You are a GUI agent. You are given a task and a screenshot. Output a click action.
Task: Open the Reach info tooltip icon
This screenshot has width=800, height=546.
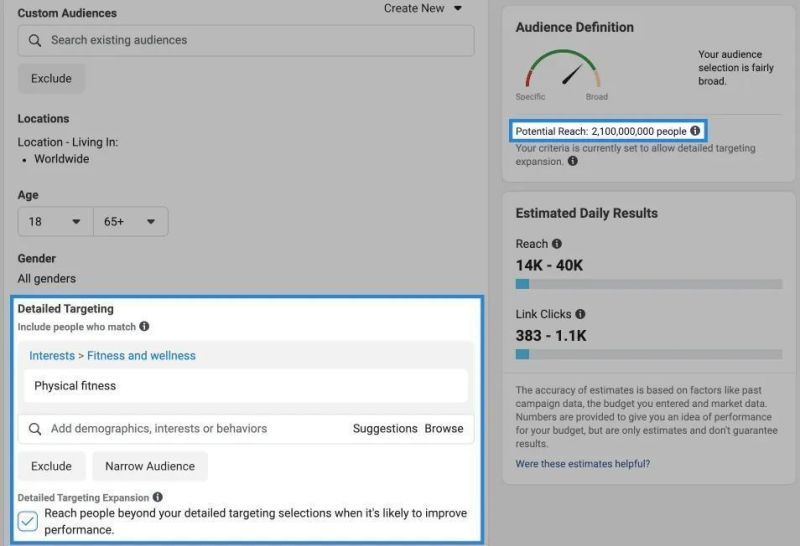pyautogui.click(x=557, y=244)
